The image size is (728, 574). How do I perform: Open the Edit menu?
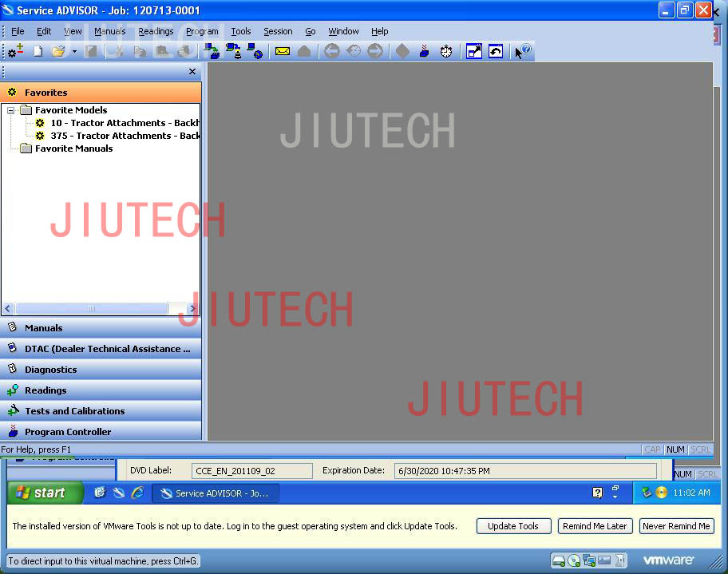(44, 31)
